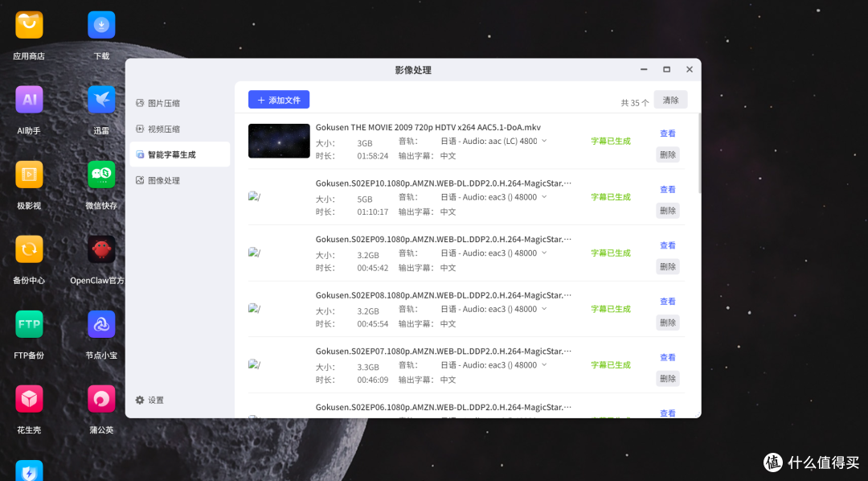Viewport: 868px width, 481px height.
Task: Click the S02EP08 filename text
Action: point(444,295)
